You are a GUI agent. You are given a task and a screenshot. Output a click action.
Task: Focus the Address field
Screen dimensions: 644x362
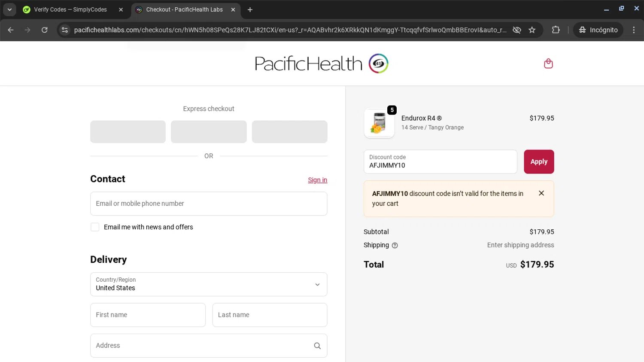point(209,346)
